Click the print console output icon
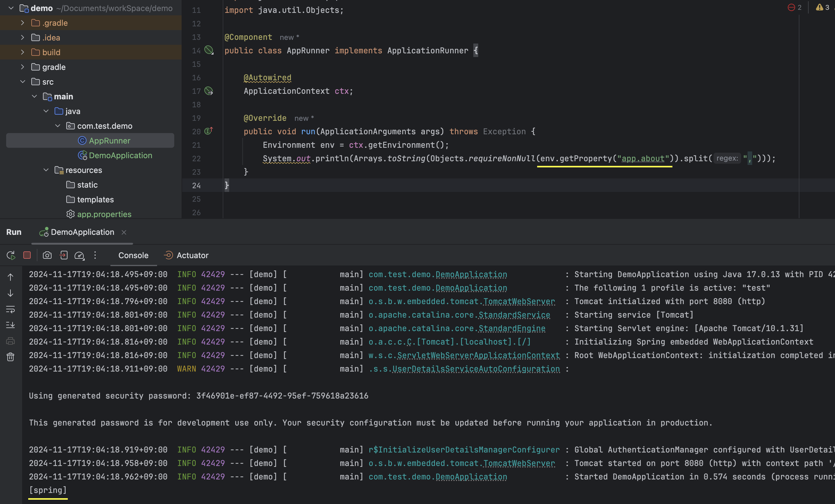The image size is (835, 504). 10,341
